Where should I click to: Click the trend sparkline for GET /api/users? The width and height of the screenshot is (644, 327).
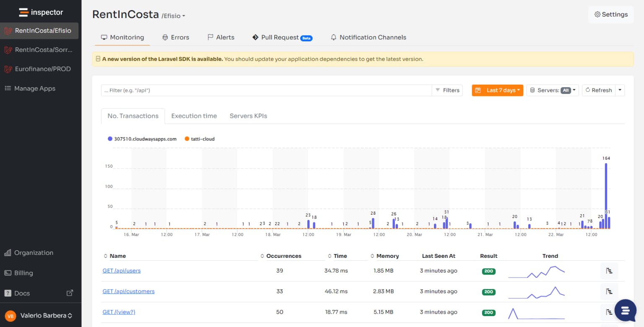pyautogui.click(x=536, y=272)
